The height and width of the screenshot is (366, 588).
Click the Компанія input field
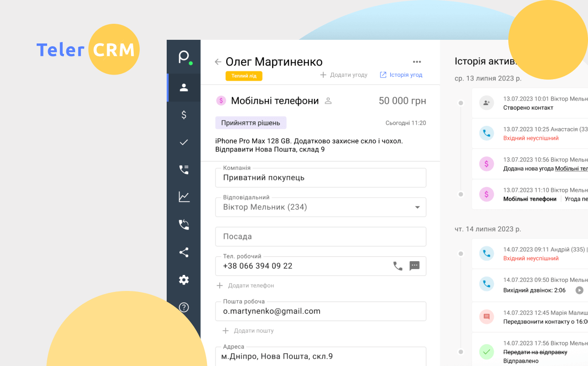point(321,178)
